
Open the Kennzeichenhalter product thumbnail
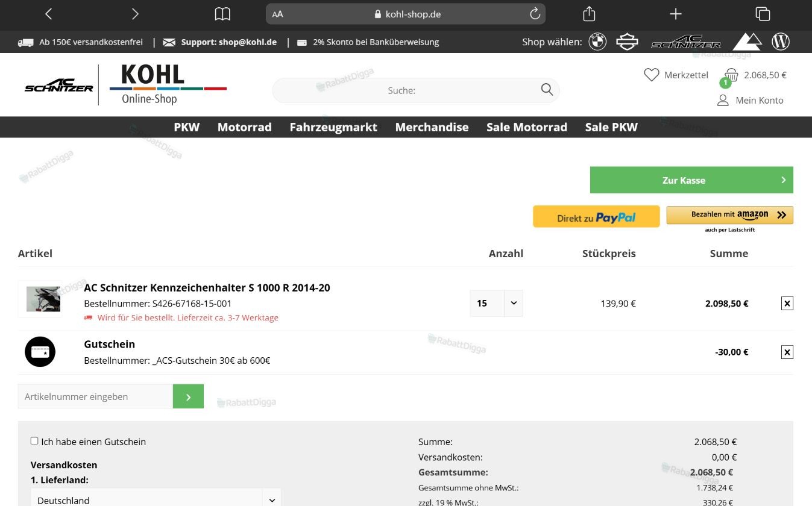[43, 299]
